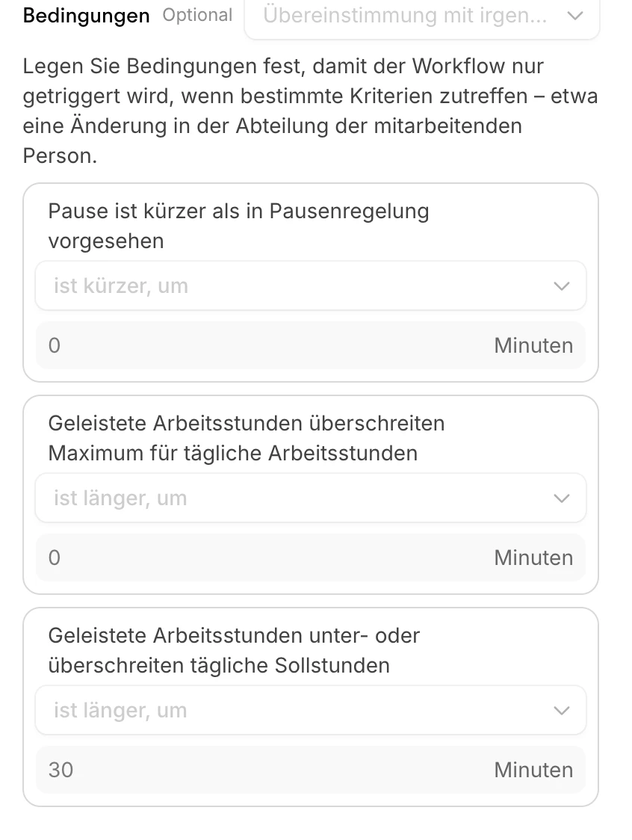Select the "Pause ist kürzer als in Pausenregelung" condition title
The image size is (632, 840).
(238, 226)
